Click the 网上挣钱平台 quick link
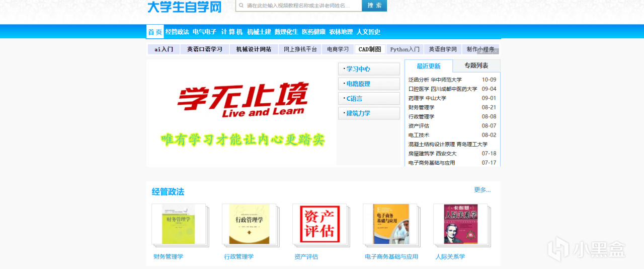Screen dimensions: 644x269 click(x=300, y=49)
